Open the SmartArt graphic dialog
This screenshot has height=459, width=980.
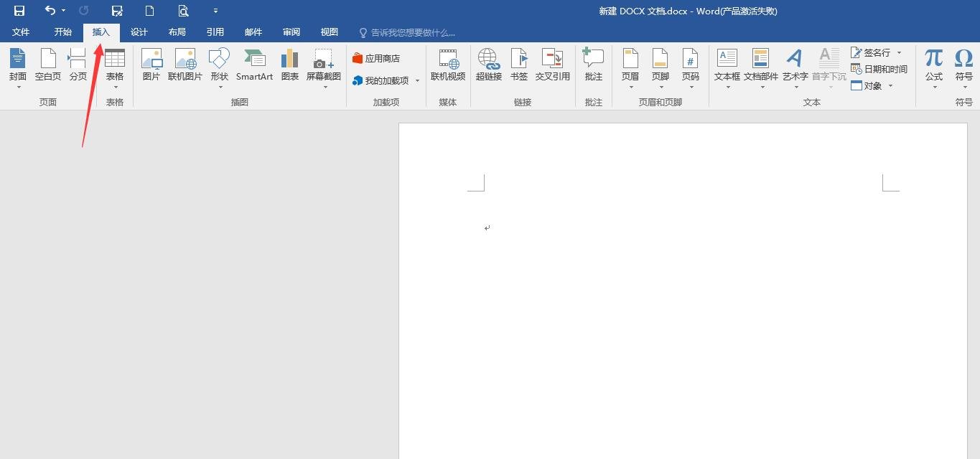tap(254, 65)
